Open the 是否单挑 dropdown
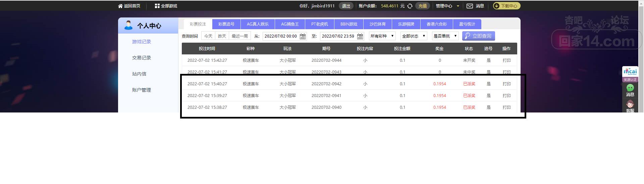Viewport: 644px width, 184px height. click(445, 36)
